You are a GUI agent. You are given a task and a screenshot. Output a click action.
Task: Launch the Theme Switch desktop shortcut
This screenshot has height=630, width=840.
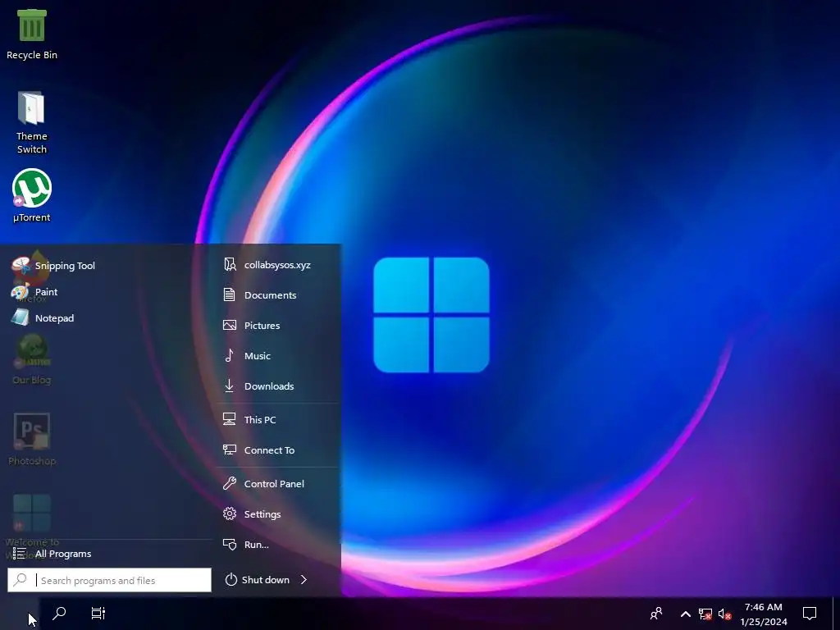tap(32, 123)
